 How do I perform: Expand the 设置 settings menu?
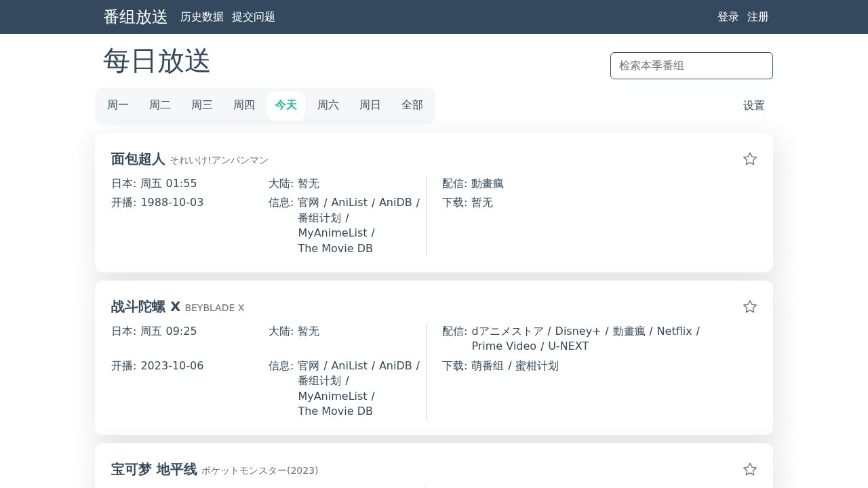[x=753, y=106]
